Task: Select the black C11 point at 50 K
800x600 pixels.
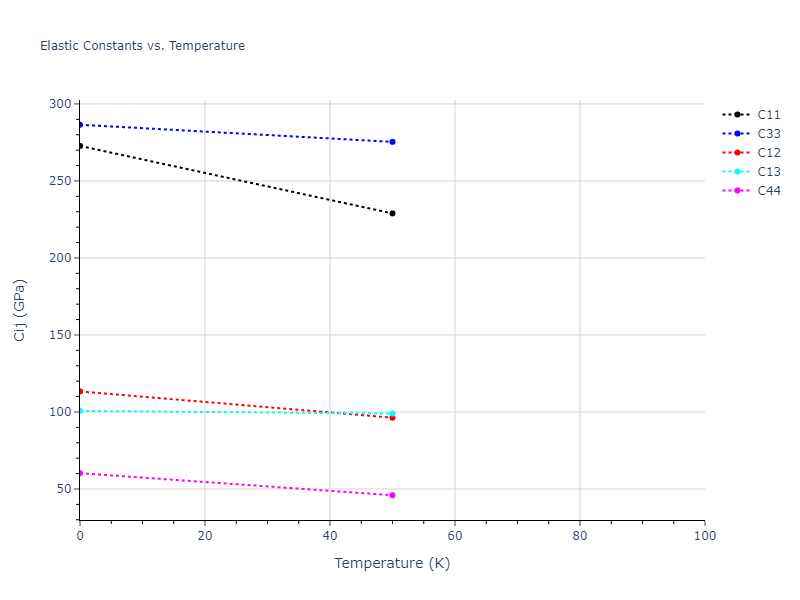Action: (x=392, y=213)
